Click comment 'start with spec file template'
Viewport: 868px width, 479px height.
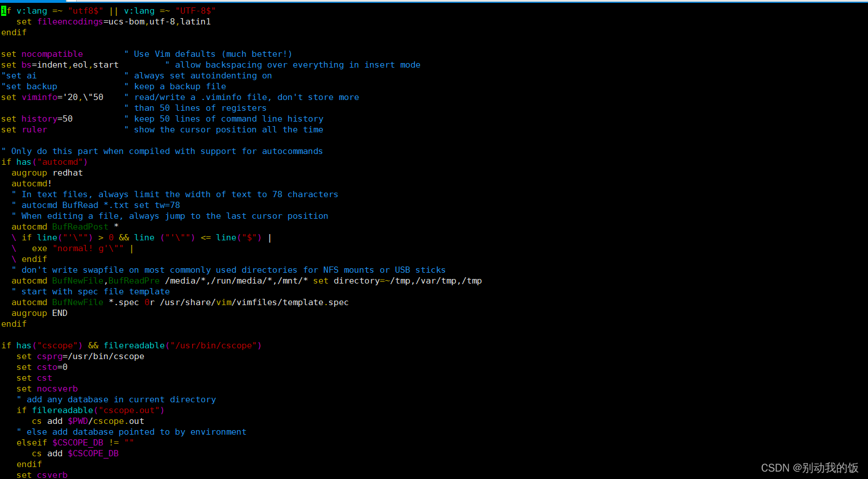[90, 291]
